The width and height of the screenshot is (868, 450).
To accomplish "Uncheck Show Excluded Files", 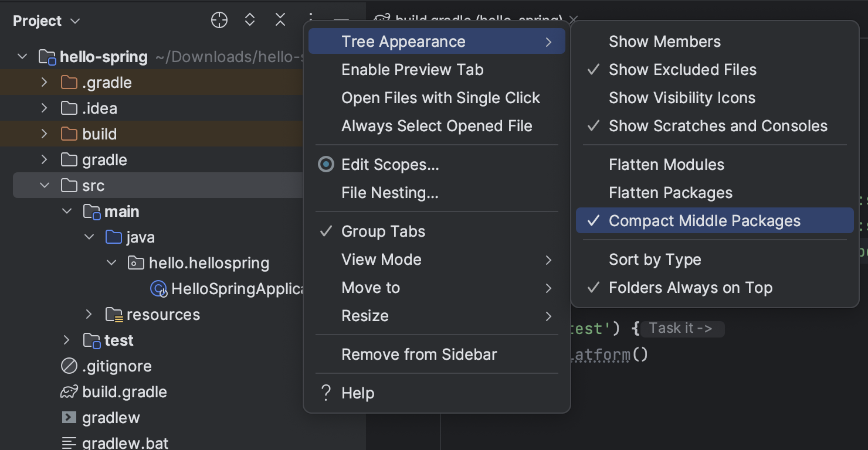I will click(x=683, y=70).
